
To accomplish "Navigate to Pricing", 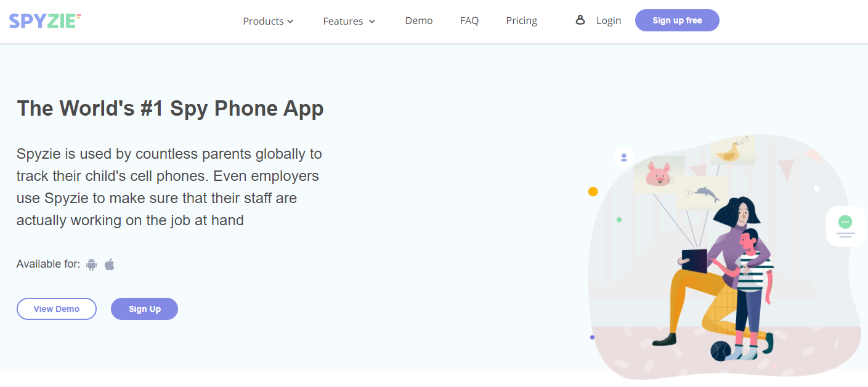I will click(522, 21).
